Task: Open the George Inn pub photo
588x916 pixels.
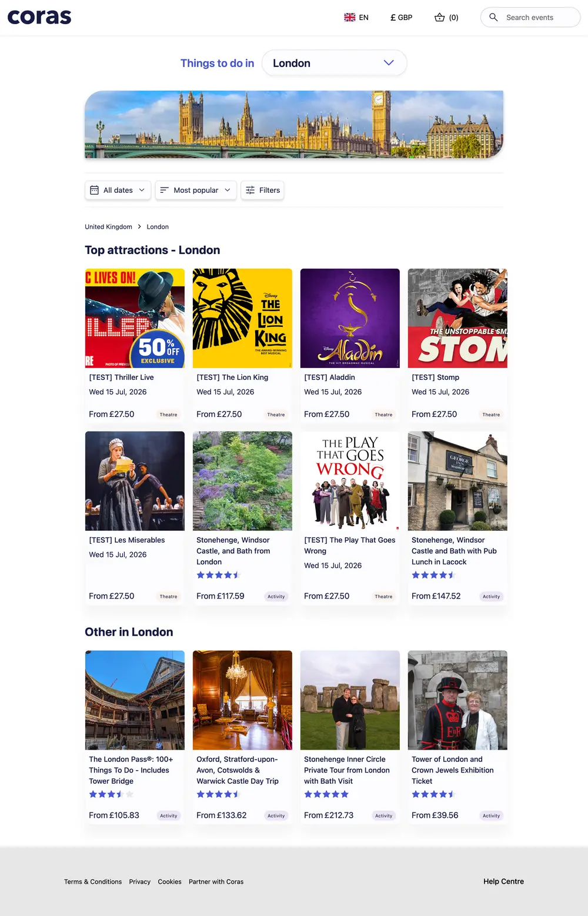Action: pyautogui.click(x=457, y=481)
